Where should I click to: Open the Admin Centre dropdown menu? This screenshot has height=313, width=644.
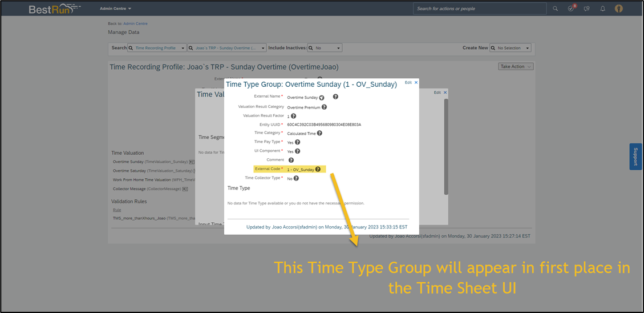[115, 9]
